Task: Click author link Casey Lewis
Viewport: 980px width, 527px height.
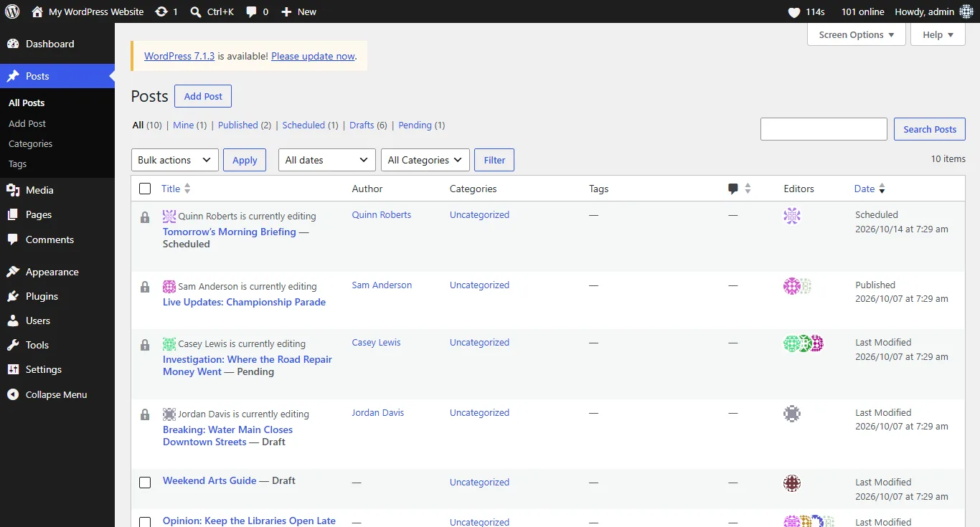Action: click(x=376, y=342)
